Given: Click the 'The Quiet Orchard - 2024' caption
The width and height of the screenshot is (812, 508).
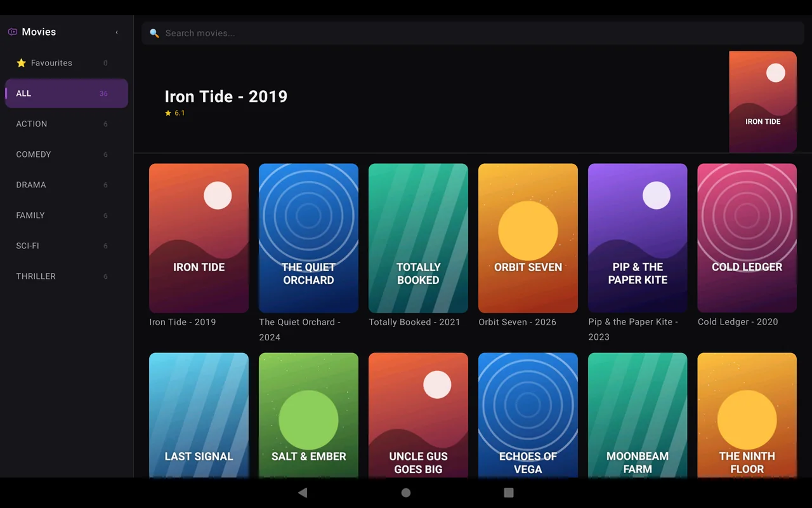Looking at the screenshot, I should pos(299,330).
